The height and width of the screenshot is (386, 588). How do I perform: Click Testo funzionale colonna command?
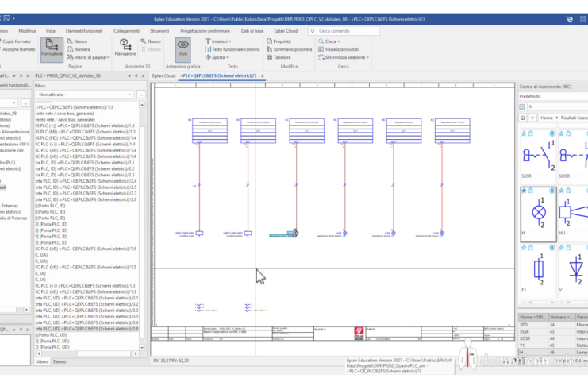[233, 49]
